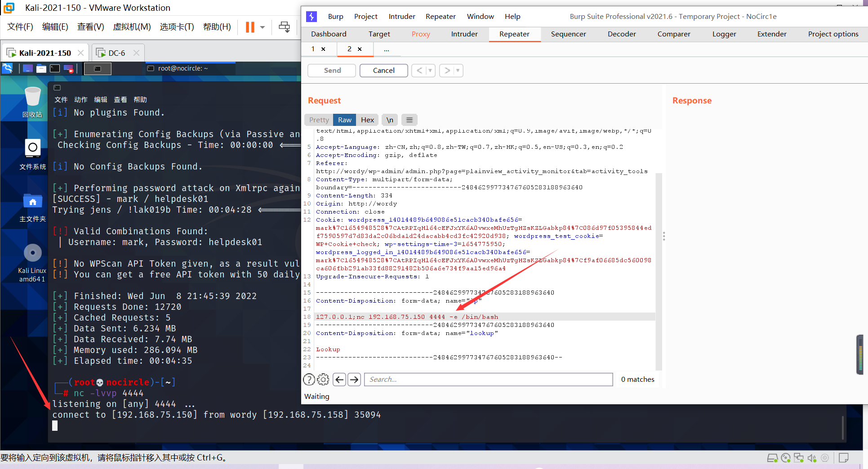Click the search help question mark icon
Image resolution: width=868 pixels, height=469 pixels.
click(309, 380)
